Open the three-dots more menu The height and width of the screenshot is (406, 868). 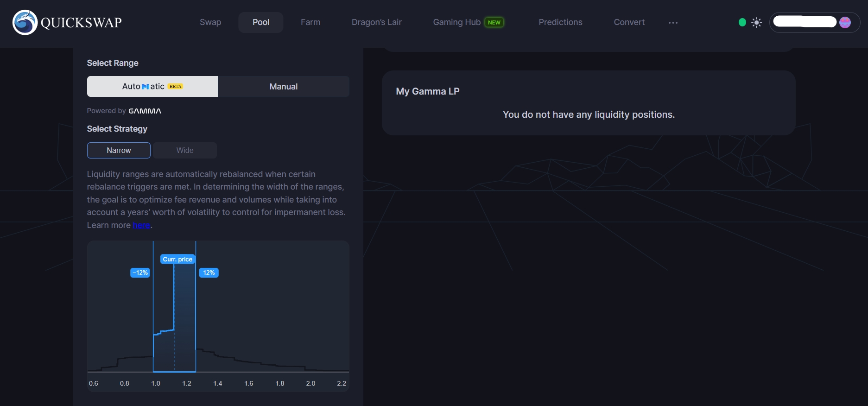click(x=673, y=22)
